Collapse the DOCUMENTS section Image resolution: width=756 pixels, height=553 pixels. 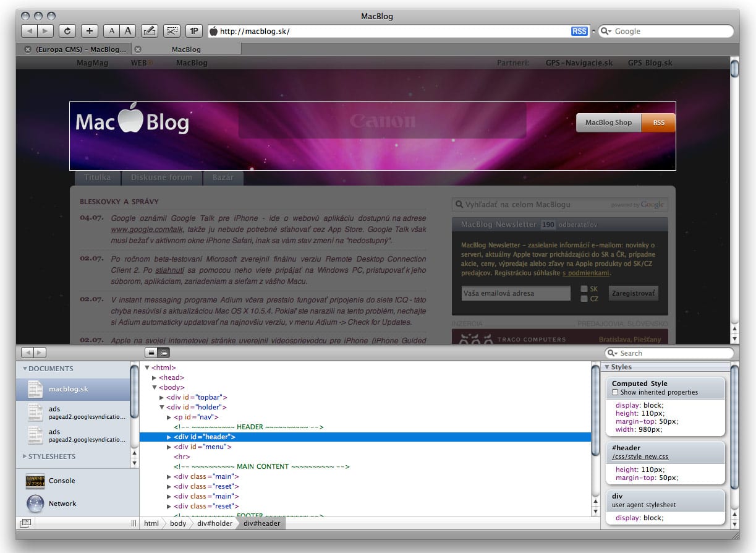25,369
